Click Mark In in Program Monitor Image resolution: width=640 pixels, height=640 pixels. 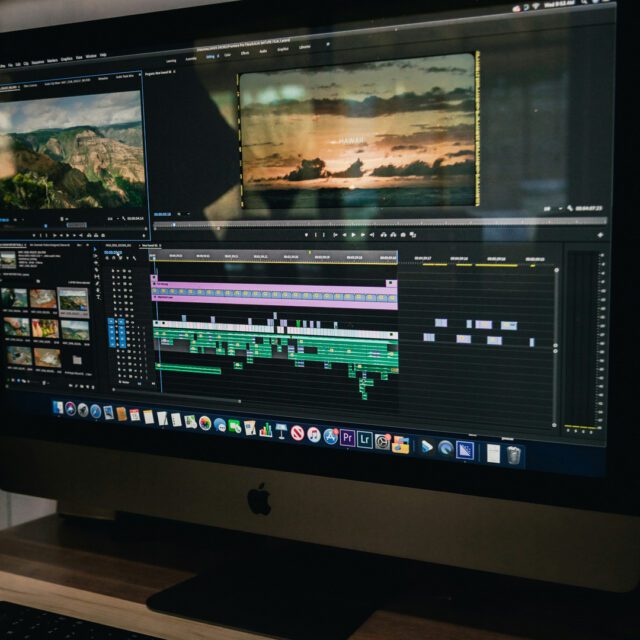coord(316,235)
